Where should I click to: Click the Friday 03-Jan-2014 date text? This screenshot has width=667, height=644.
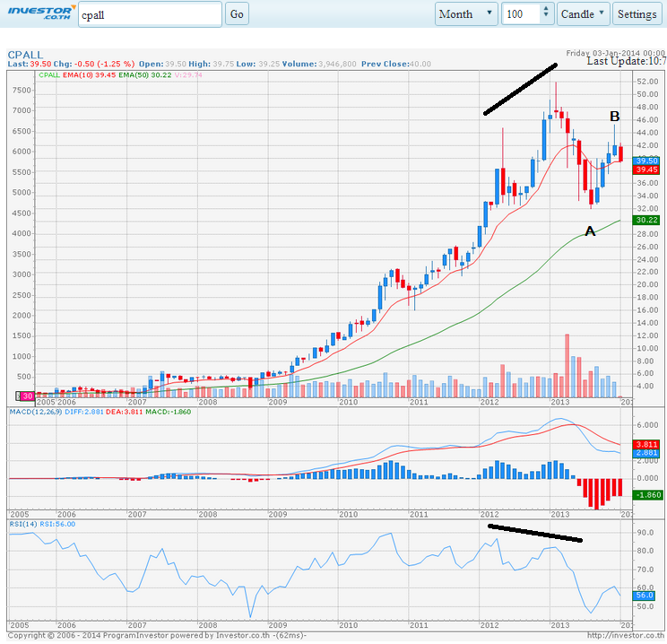(616, 53)
